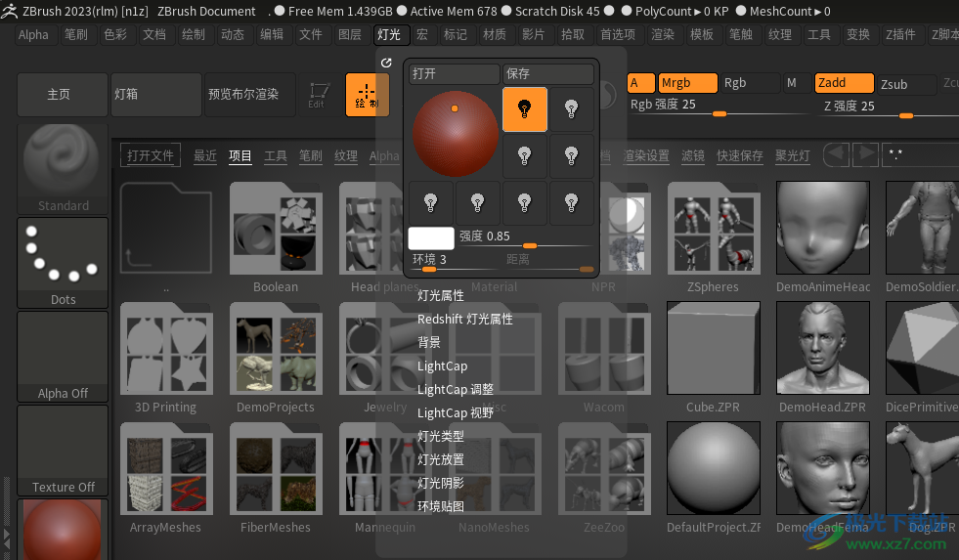Click the orange 绘制 draw icon
959x560 pixels.
coord(367,95)
